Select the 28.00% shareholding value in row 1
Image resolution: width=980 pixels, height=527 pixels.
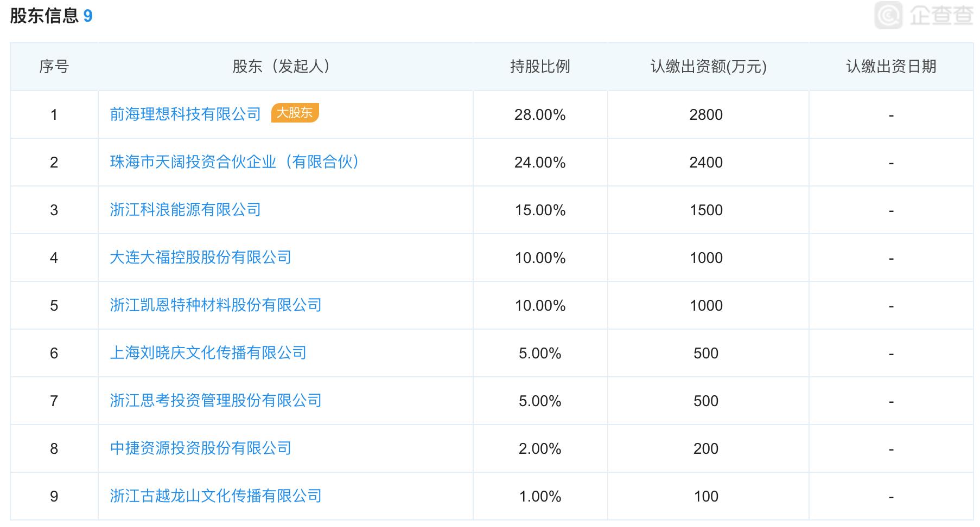pyautogui.click(x=540, y=114)
